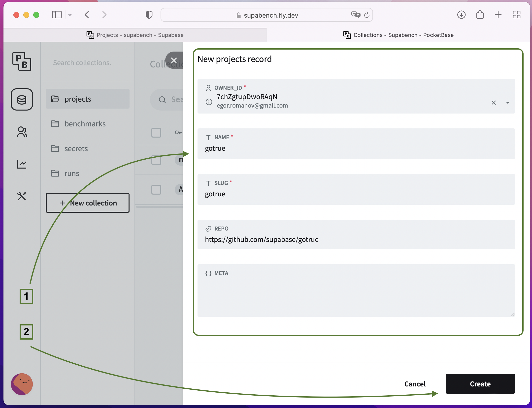Open the Settings tools icon in sidebar
The height and width of the screenshot is (408, 532).
point(22,196)
